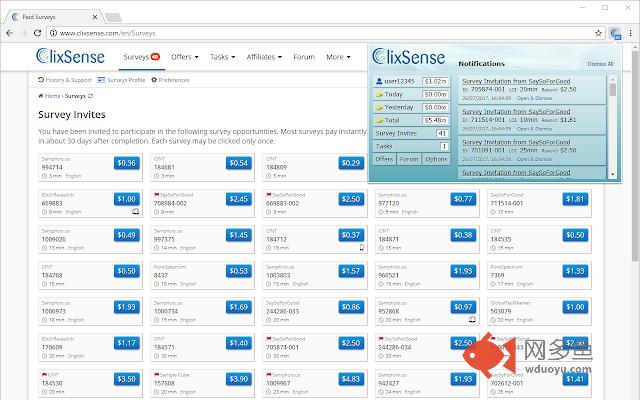Click notifications scrollbar down arrow
This screenshot has width=640, height=400.
[612, 174]
